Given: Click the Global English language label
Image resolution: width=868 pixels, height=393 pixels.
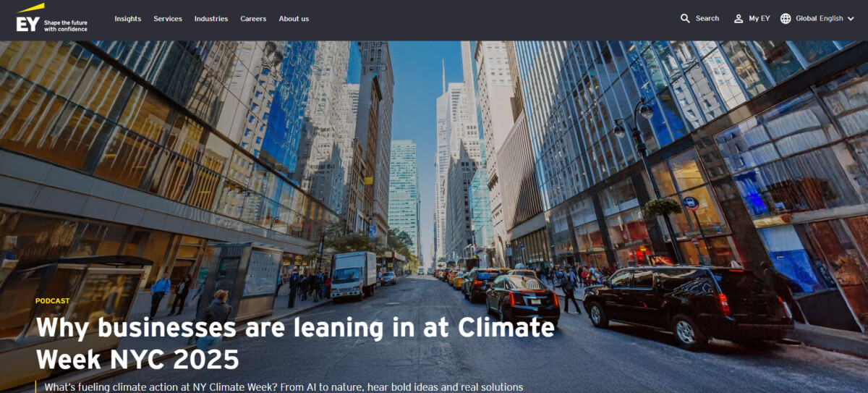Looking at the screenshot, I should (820, 19).
